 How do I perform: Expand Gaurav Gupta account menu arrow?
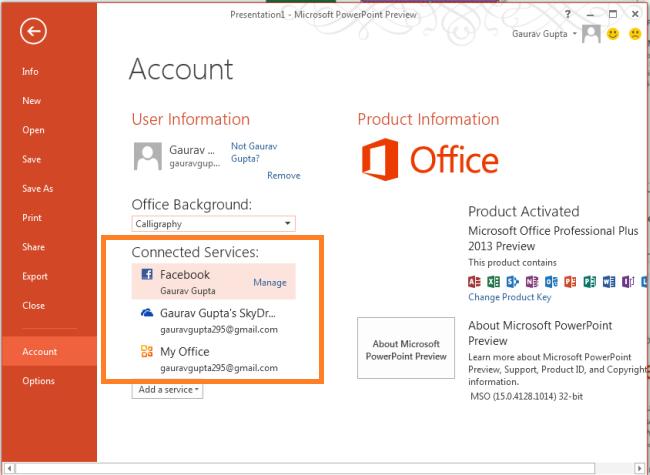coord(575,34)
